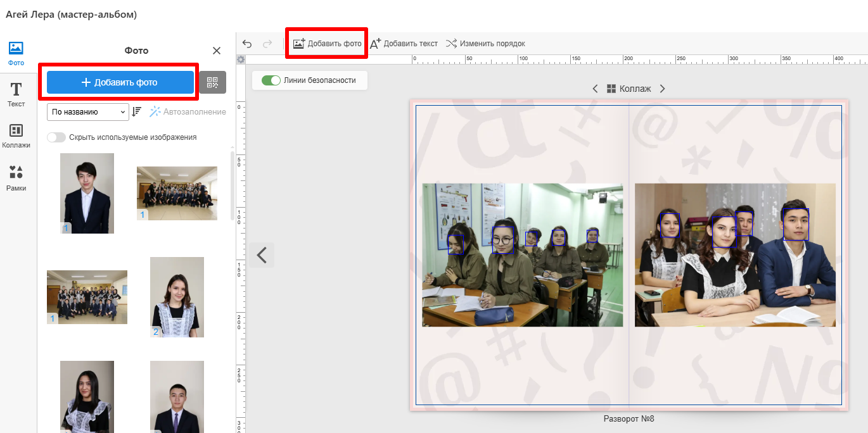868x433 pixels.
Task: Click Добавить текст in top toolbar
Action: (404, 44)
